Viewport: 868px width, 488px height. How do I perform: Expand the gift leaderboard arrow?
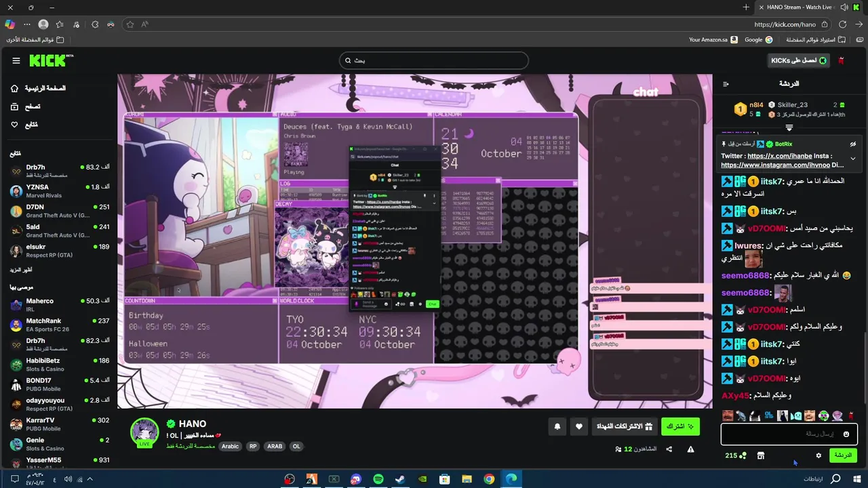click(x=789, y=127)
